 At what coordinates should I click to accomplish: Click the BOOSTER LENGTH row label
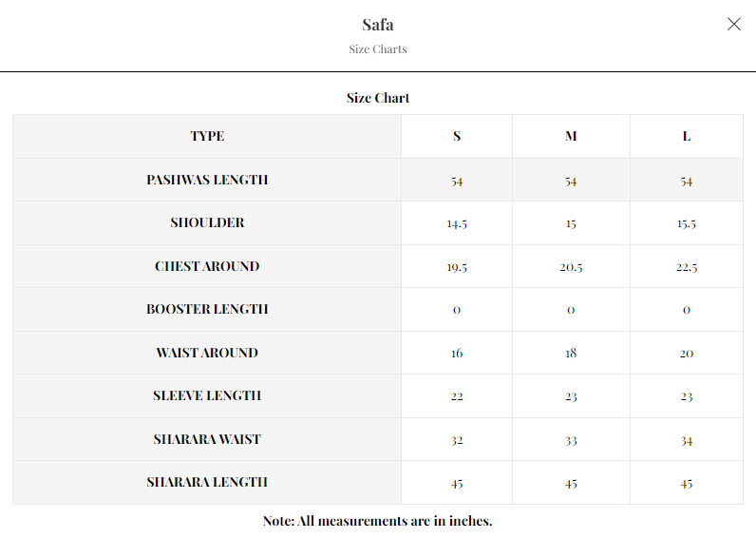pos(207,309)
